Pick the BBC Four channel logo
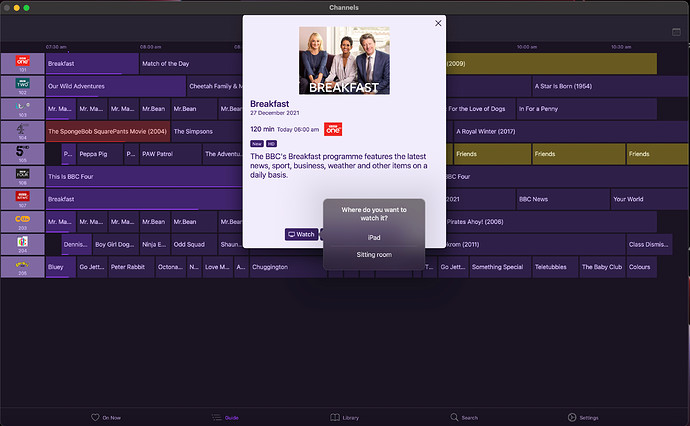 click(21, 176)
